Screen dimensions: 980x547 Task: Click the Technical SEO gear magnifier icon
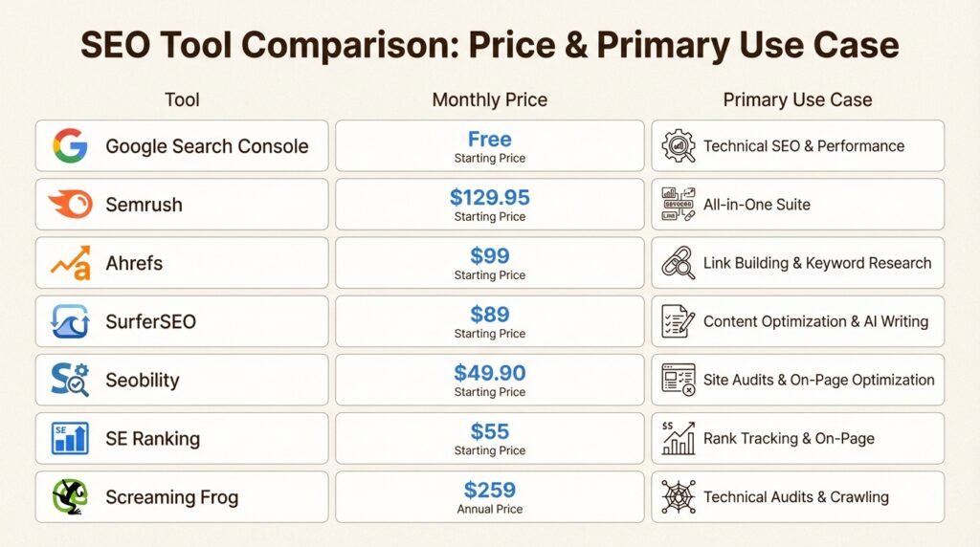[x=679, y=146]
